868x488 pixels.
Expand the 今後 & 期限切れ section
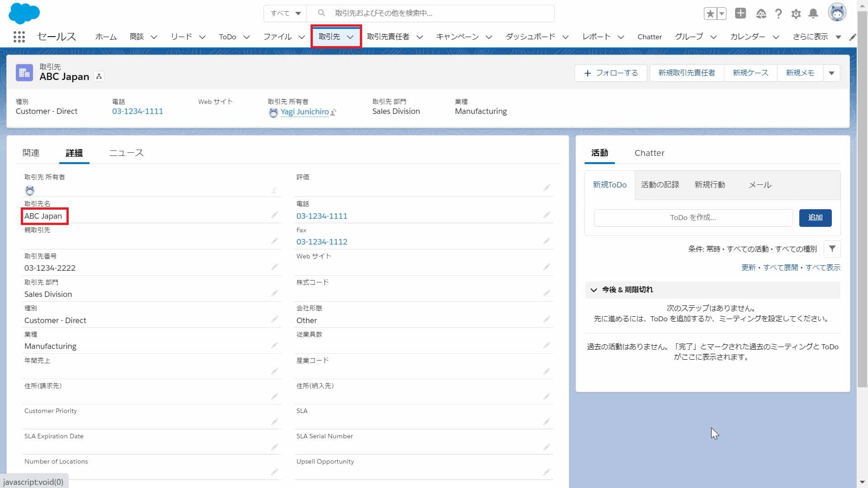(x=594, y=290)
